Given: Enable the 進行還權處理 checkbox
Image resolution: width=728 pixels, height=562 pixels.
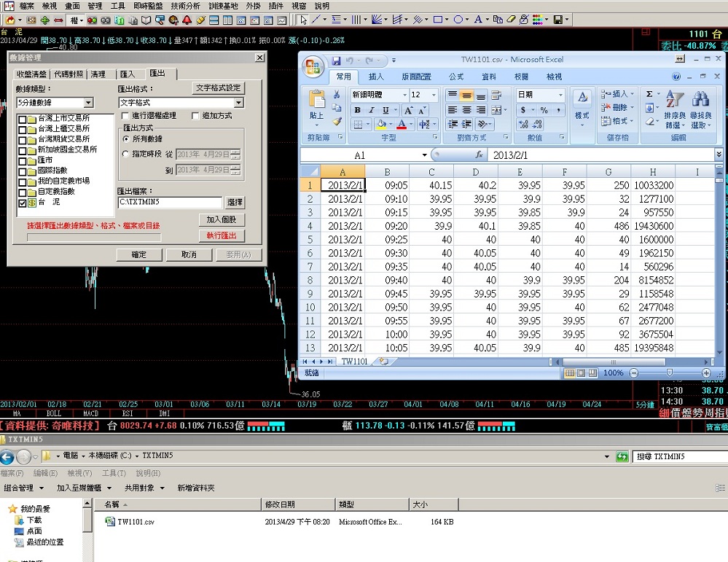Looking at the screenshot, I should [125, 116].
